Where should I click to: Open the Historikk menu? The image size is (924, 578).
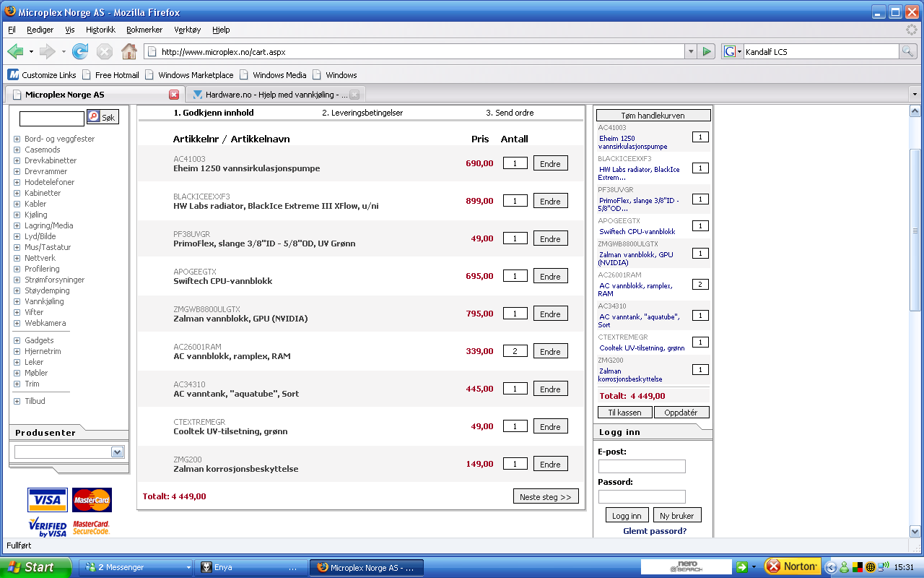coord(100,30)
